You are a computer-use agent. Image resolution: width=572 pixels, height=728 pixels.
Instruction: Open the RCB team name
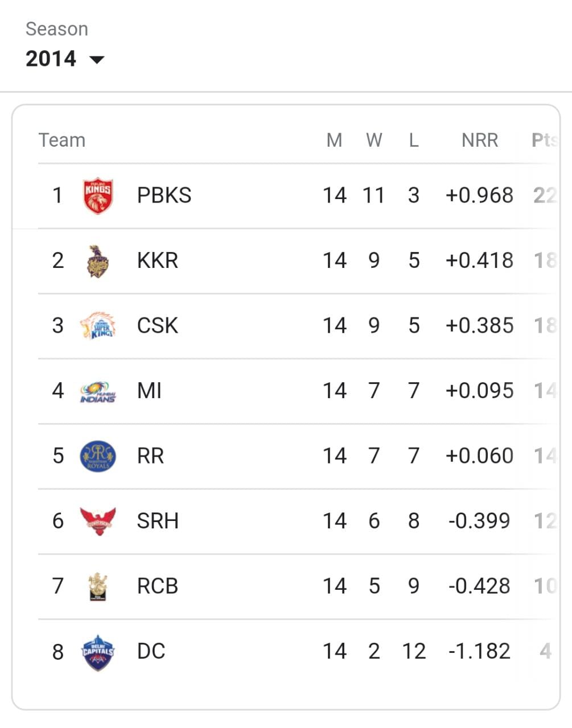pyautogui.click(x=158, y=586)
